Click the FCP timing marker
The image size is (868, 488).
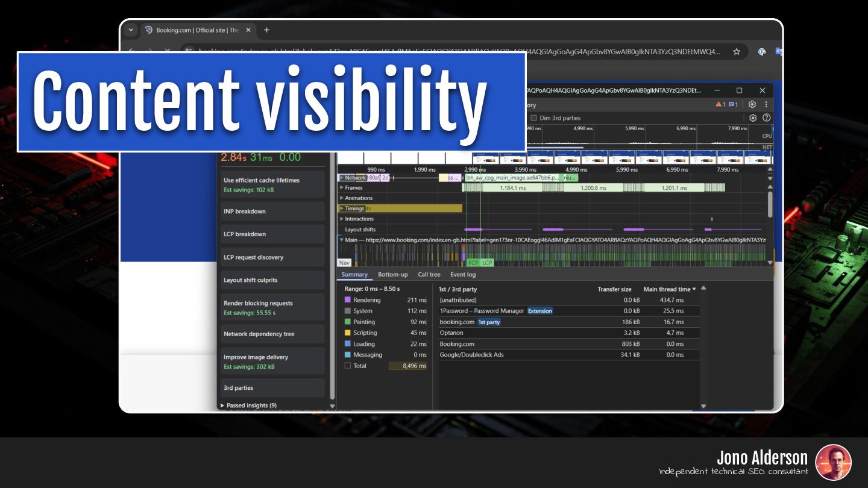click(x=473, y=263)
